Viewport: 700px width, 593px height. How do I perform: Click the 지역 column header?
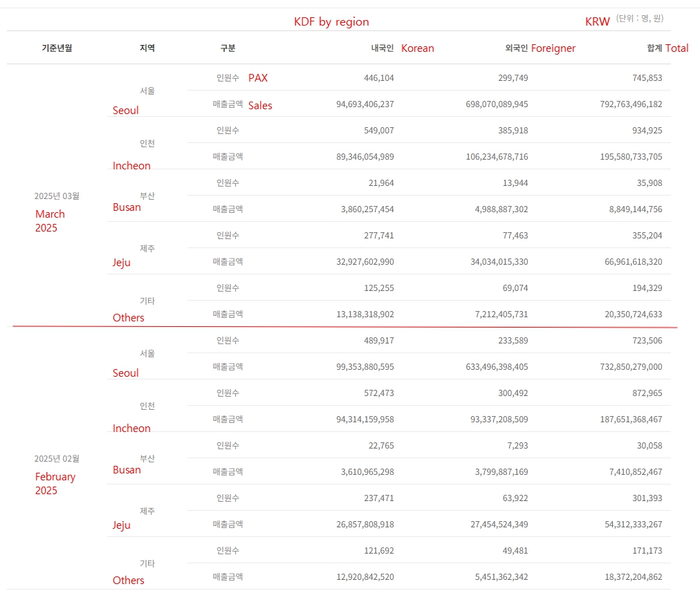coord(147,48)
